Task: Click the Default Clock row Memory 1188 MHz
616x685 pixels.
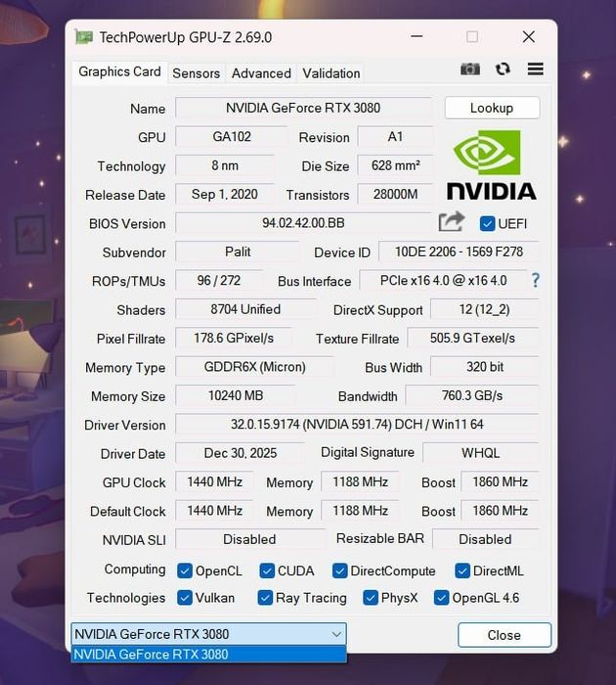Action: (x=360, y=511)
